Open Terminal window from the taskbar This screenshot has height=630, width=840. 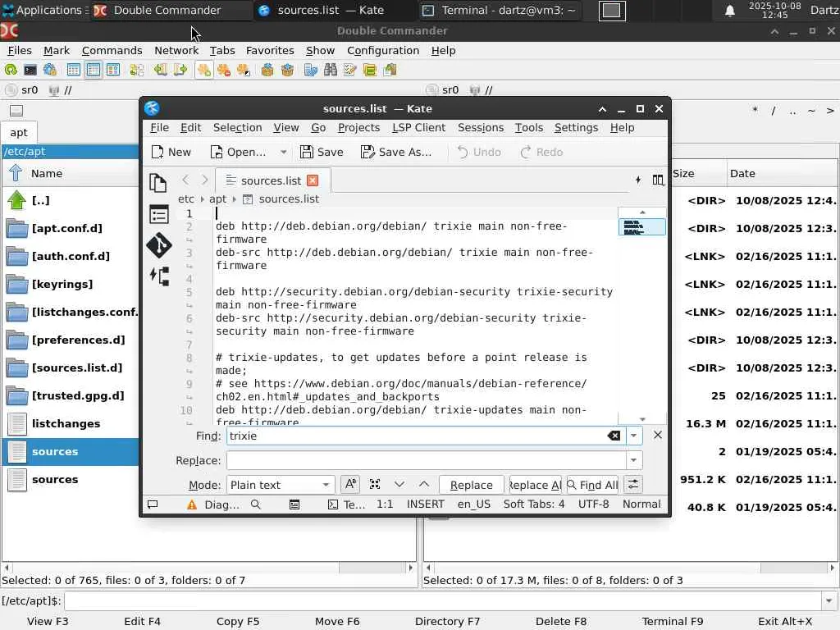pos(500,10)
